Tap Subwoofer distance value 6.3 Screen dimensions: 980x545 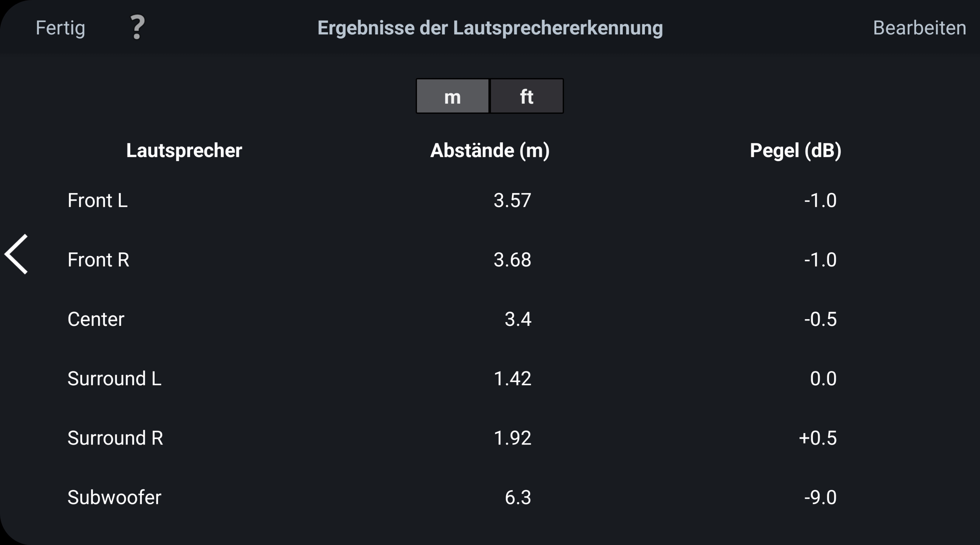click(517, 497)
